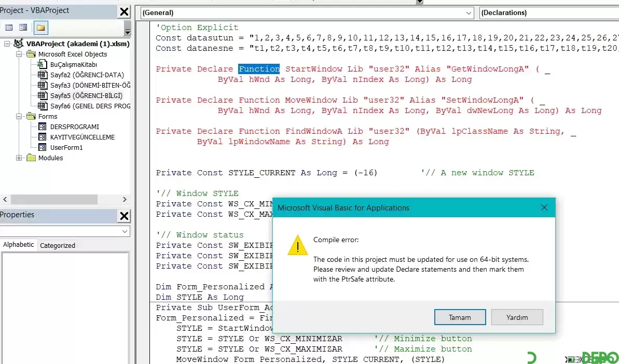The height and width of the screenshot is (364, 619).
Task: Collapse the Forms folder node
Action: 19,116
